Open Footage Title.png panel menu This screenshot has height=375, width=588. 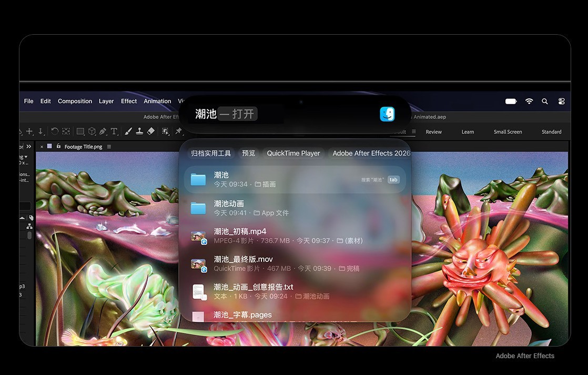(x=109, y=147)
